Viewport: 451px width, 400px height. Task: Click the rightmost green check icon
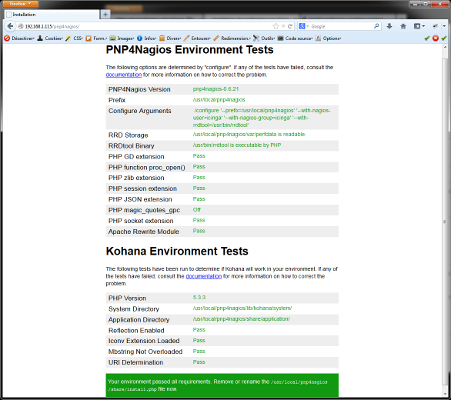tap(444, 38)
